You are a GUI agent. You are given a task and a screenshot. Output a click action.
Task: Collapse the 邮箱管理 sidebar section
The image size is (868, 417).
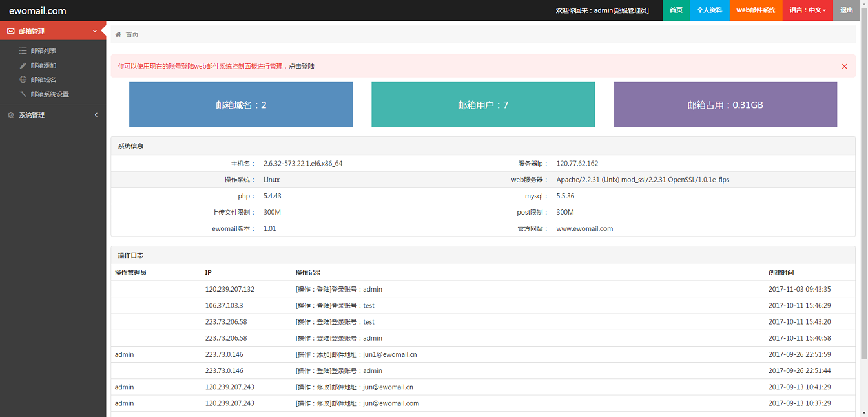pos(95,31)
